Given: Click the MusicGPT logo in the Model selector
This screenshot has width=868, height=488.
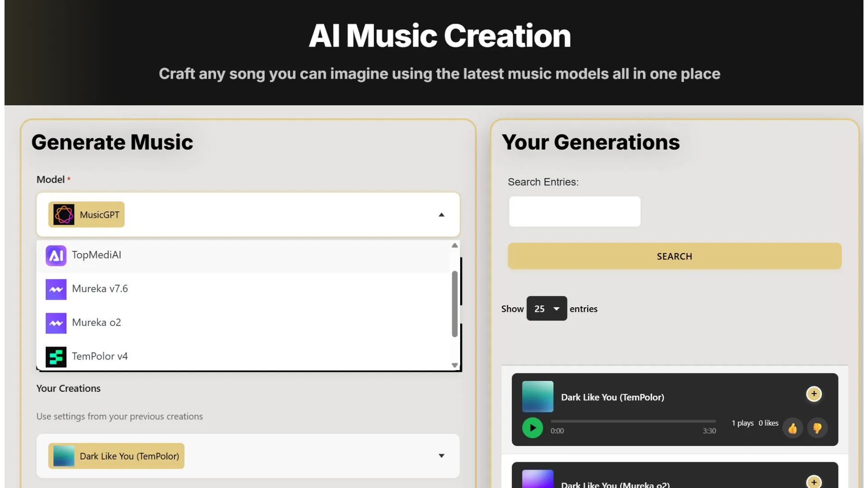Looking at the screenshot, I should pos(63,215).
